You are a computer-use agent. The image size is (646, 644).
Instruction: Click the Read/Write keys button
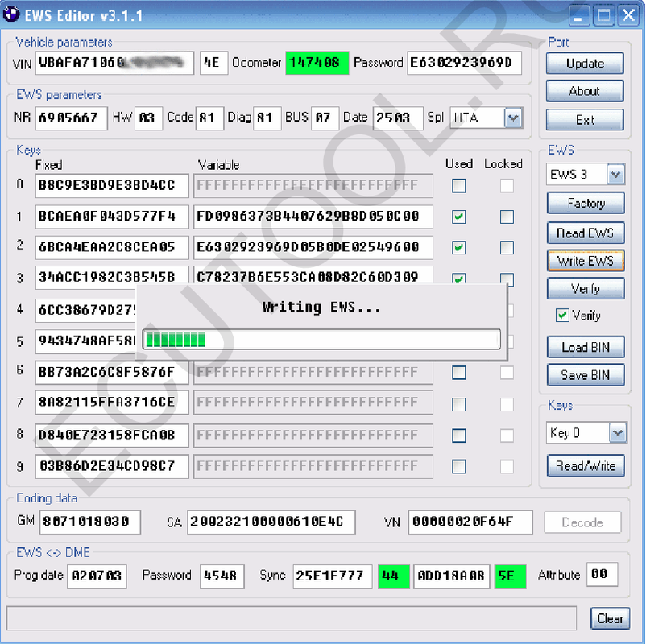click(586, 466)
